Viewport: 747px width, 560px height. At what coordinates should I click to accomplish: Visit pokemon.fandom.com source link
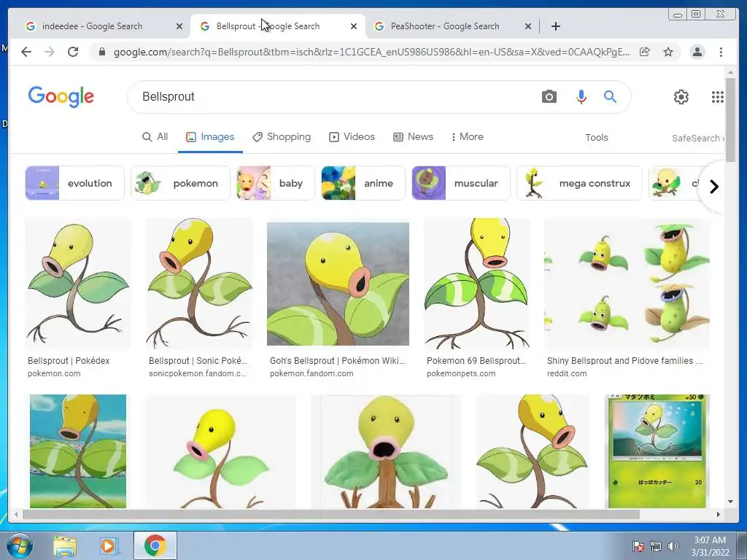[311, 374]
